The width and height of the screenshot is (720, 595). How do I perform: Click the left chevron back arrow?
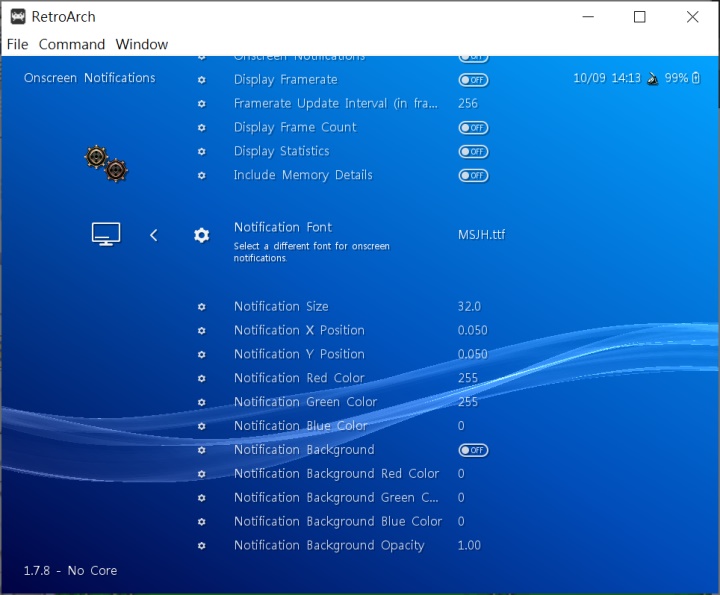tap(154, 235)
